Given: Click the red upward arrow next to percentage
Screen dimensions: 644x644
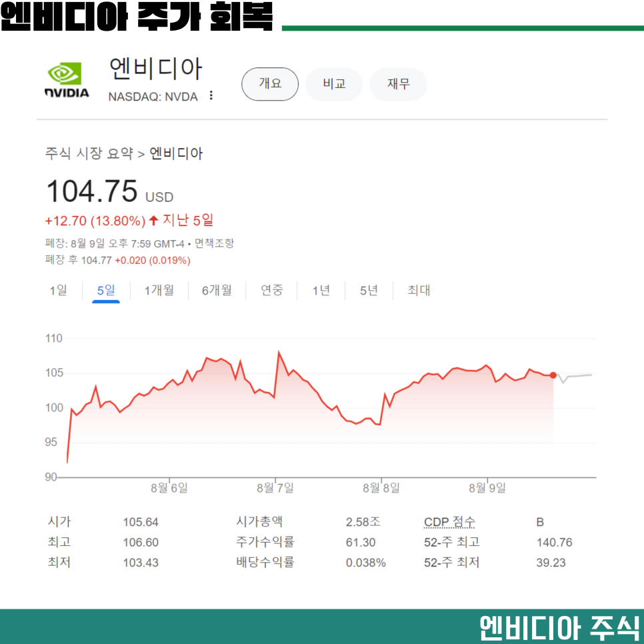Looking at the screenshot, I should (153, 221).
